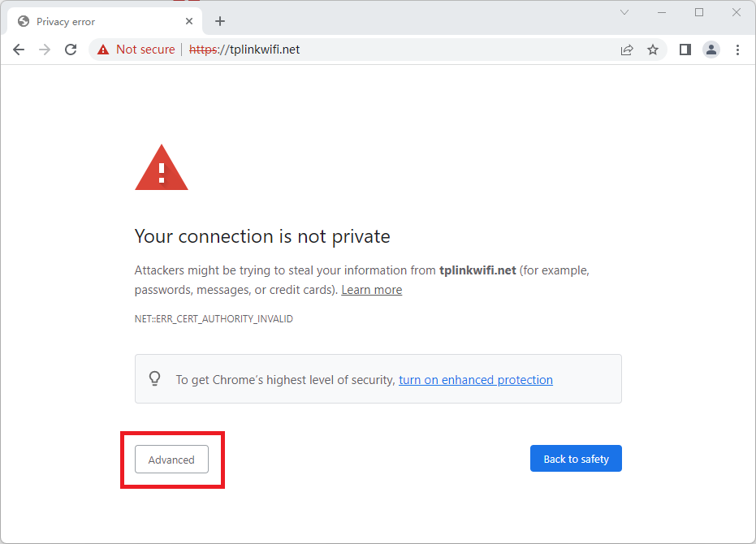Open Chrome's three-dot menu
This screenshot has height=544, width=756.
(x=737, y=50)
